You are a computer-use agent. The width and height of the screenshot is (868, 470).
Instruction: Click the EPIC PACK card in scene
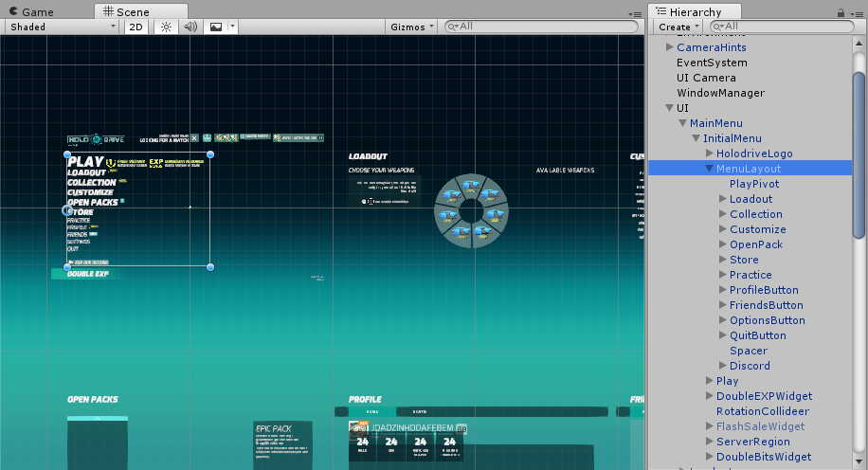pyautogui.click(x=283, y=445)
